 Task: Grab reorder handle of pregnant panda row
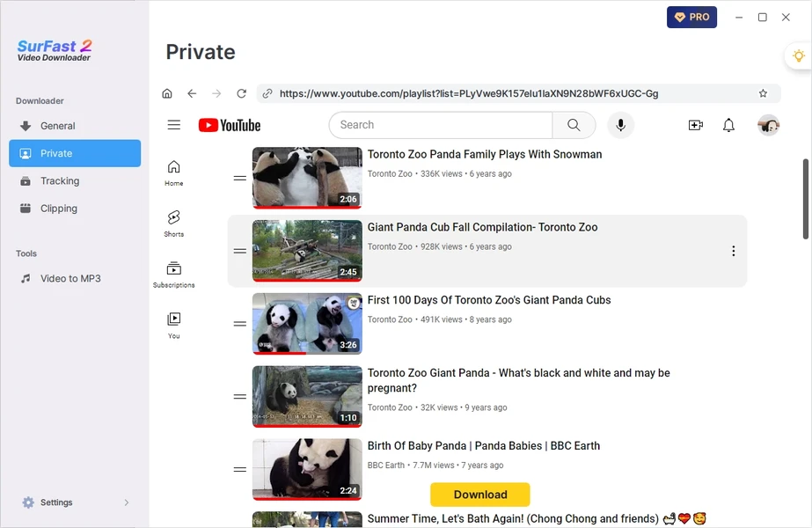click(240, 397)
